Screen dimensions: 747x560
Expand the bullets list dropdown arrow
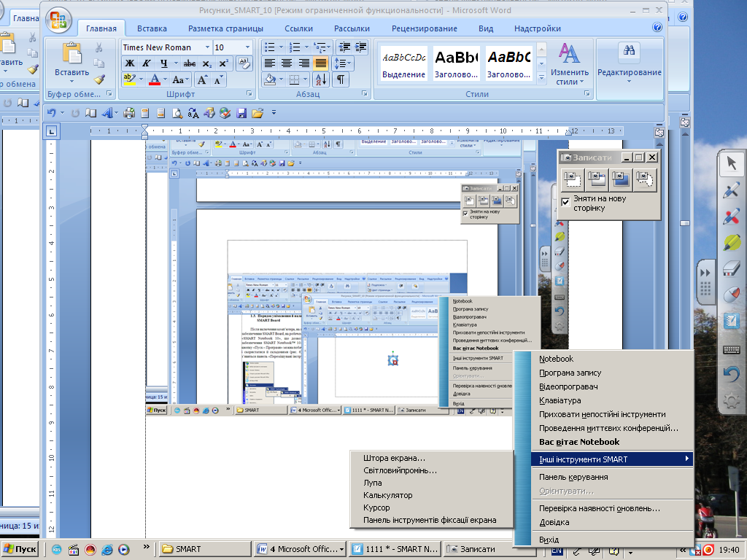[281, 47]
